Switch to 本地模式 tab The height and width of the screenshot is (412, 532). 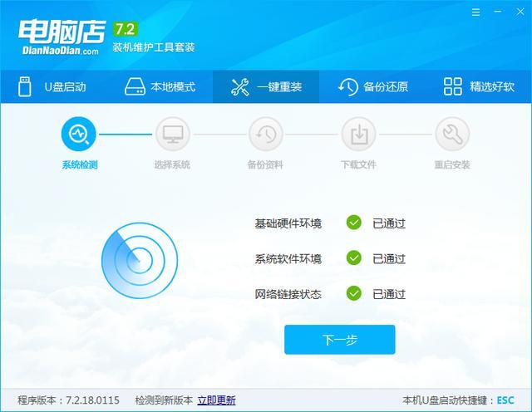160,87
